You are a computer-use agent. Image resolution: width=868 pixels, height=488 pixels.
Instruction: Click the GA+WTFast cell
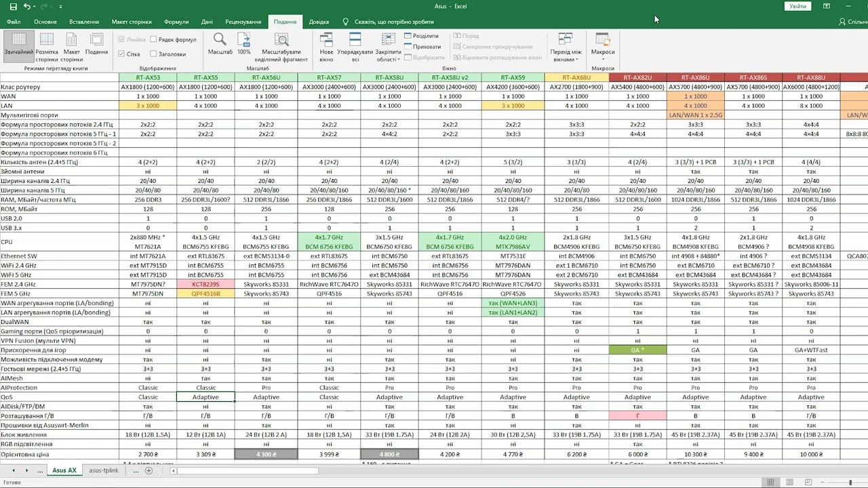click(811, 350)
